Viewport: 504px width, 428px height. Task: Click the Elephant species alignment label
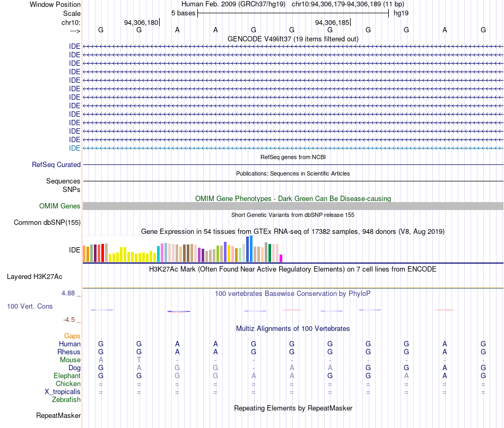67,375
